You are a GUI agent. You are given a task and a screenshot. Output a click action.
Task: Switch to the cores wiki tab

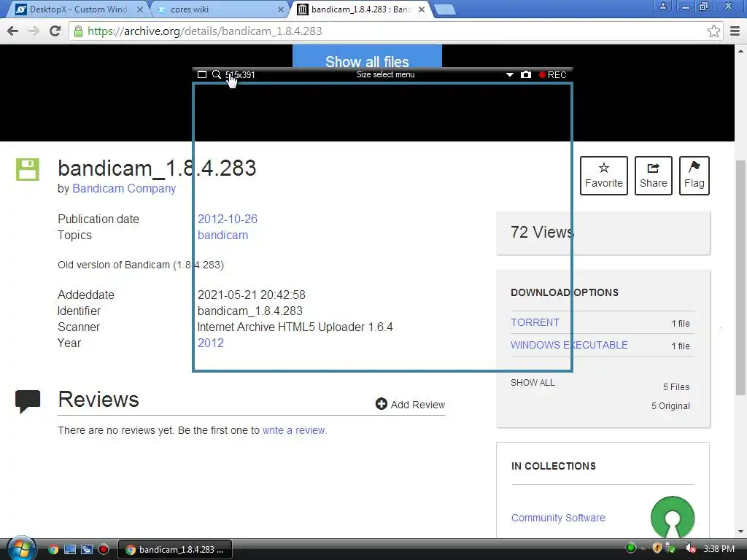click(217, 9)
